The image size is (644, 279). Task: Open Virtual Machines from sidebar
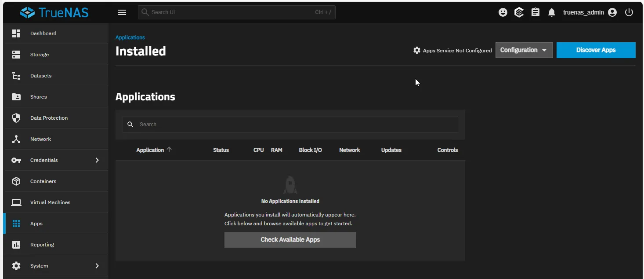pos(50,202)
